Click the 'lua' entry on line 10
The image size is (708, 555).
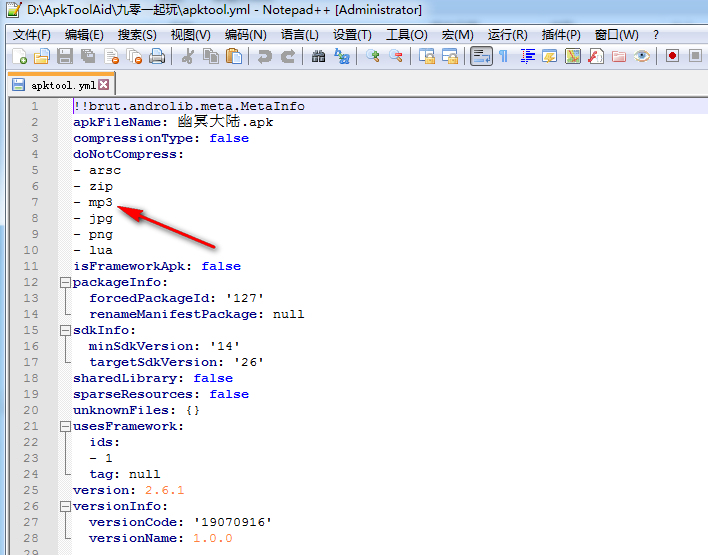(100, 250)
